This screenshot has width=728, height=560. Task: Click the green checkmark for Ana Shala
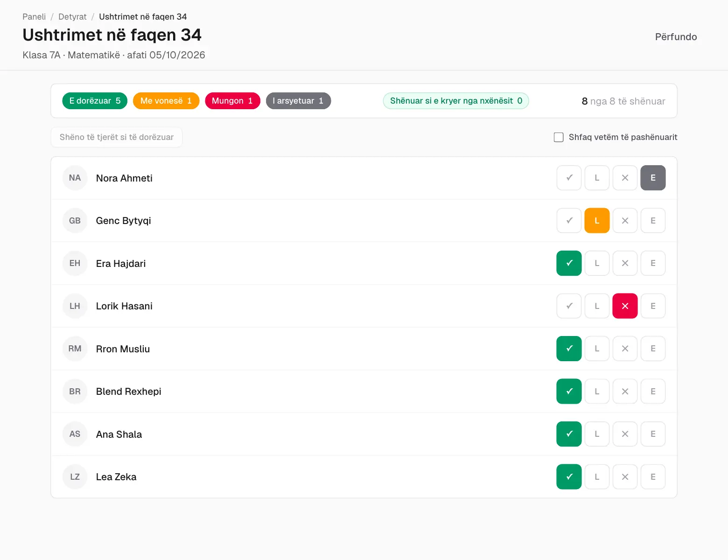click(569, 434)
